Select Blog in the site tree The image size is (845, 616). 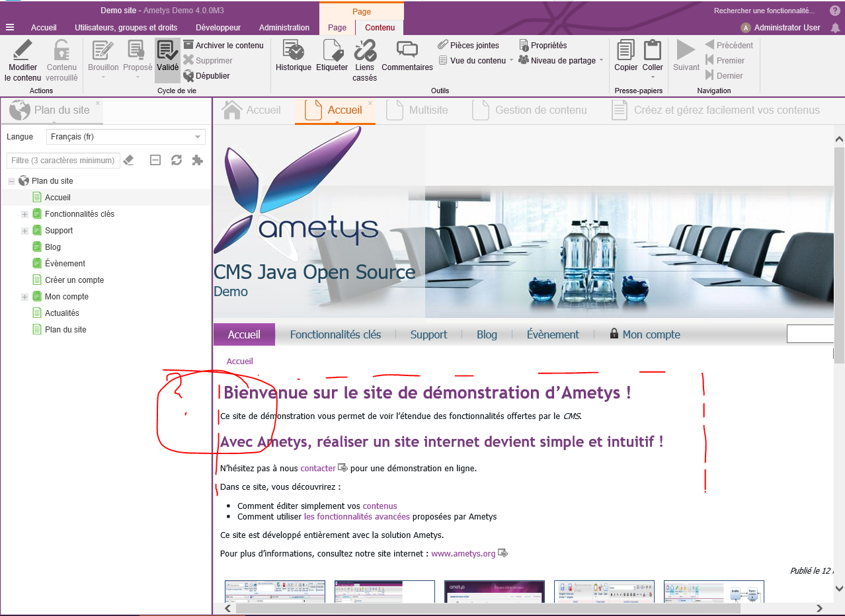coord(53,247)
